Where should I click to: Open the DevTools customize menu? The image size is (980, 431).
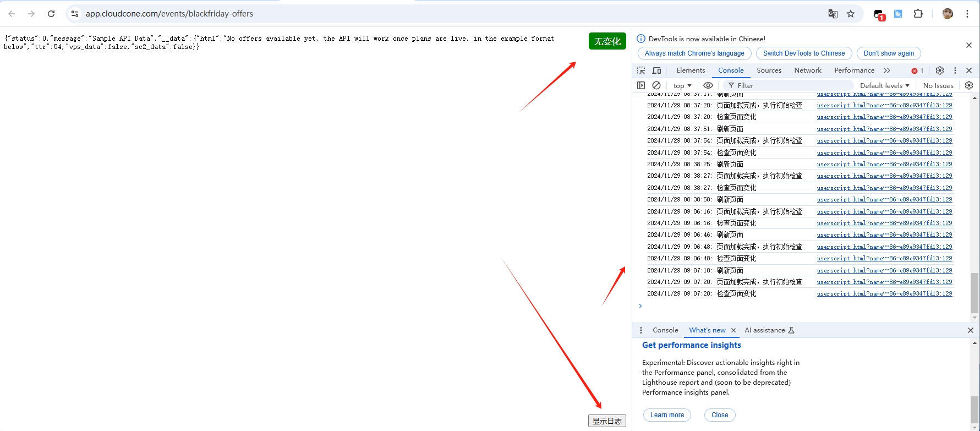pos(955,70)
